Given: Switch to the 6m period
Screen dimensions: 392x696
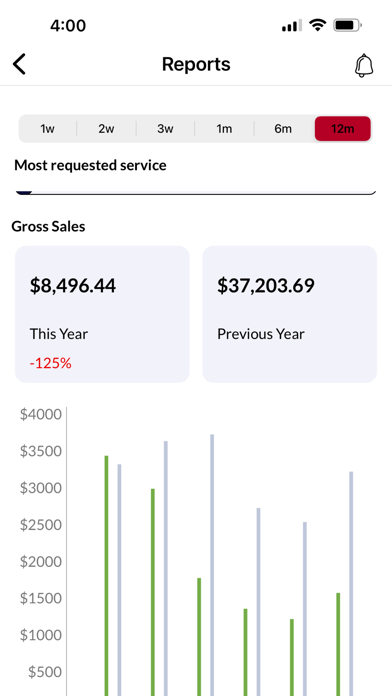Looking at the screenshot, I should tap(283, 129).
